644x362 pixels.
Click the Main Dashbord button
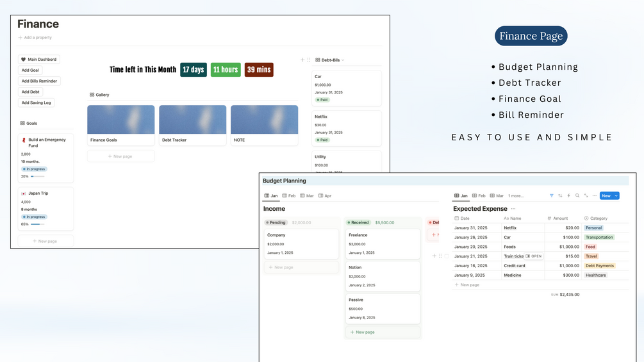39,60
